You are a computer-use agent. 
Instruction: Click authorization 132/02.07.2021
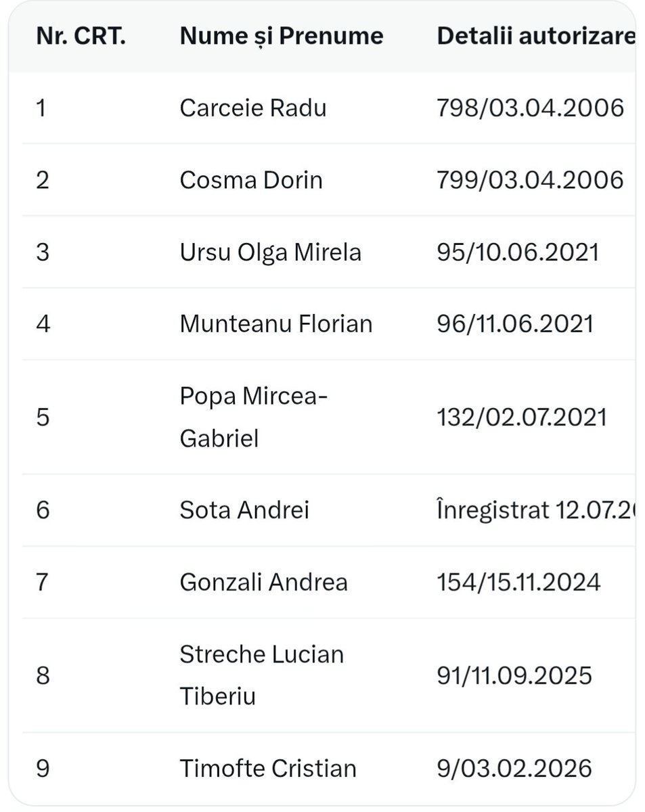click(x=522, y=417)
